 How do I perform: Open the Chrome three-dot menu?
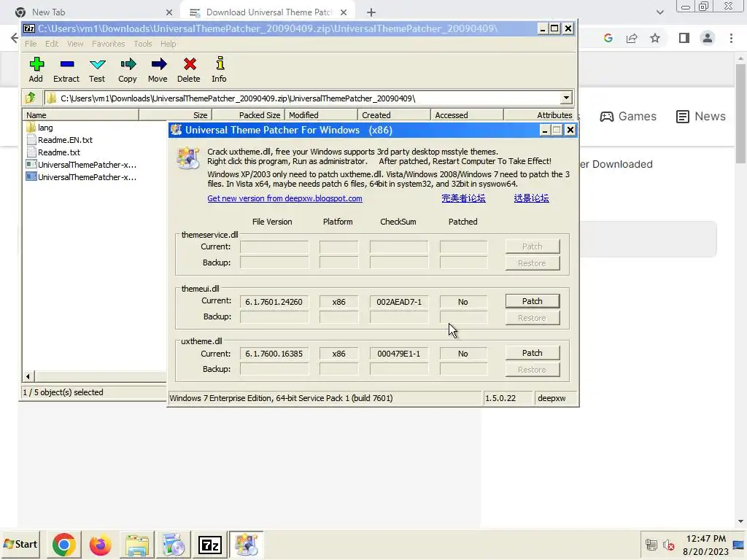(731, 38)
